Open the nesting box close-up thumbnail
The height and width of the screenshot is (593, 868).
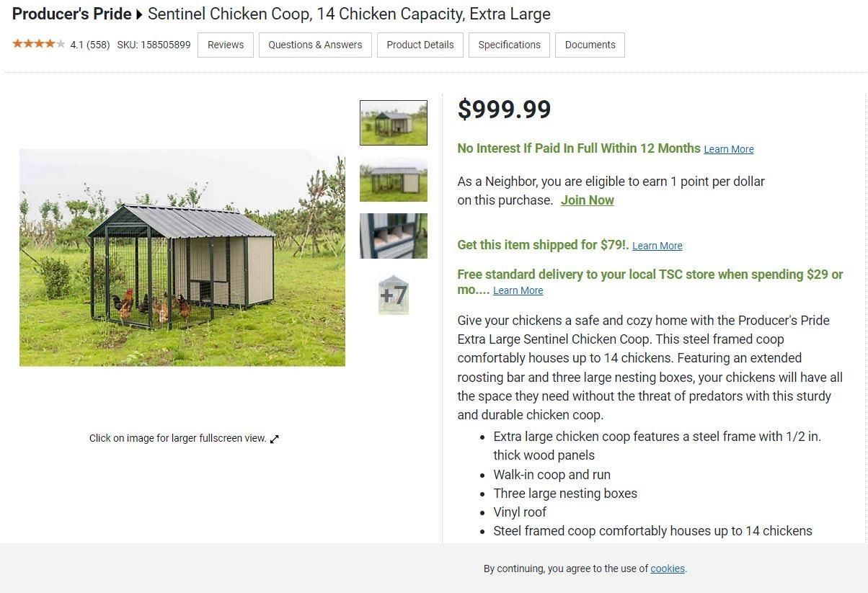393,236
